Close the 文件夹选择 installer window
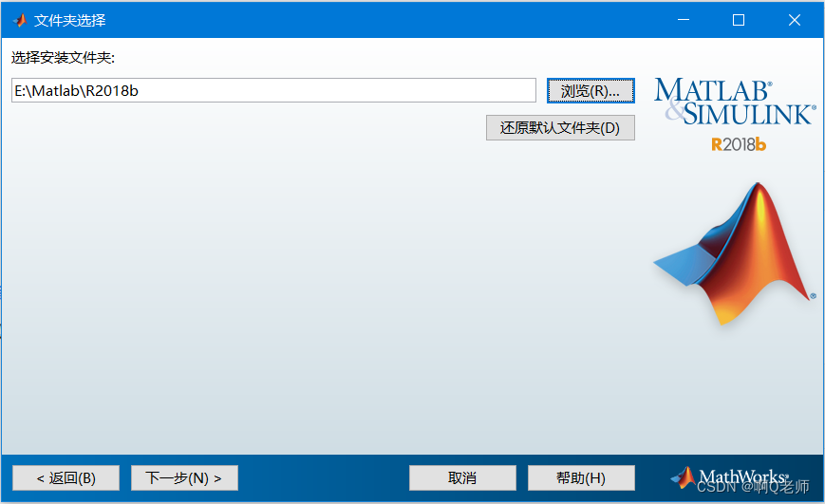 coord(795,20)
